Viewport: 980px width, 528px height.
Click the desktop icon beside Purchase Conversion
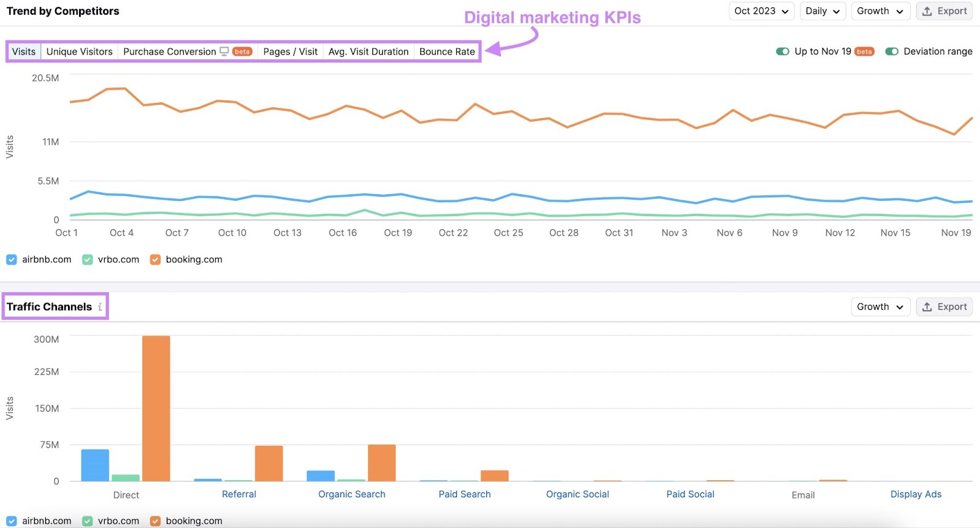(x=224, y=51)
